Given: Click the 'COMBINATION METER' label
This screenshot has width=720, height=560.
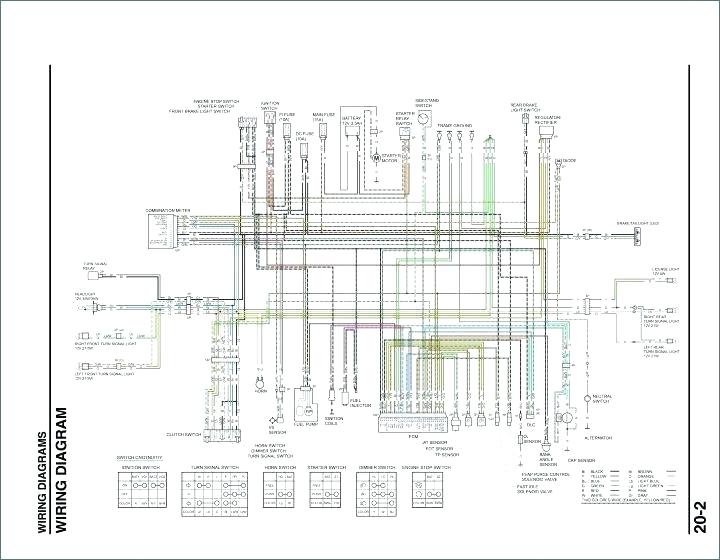Looking at the screenshot, I should click(x=168, y=210).
